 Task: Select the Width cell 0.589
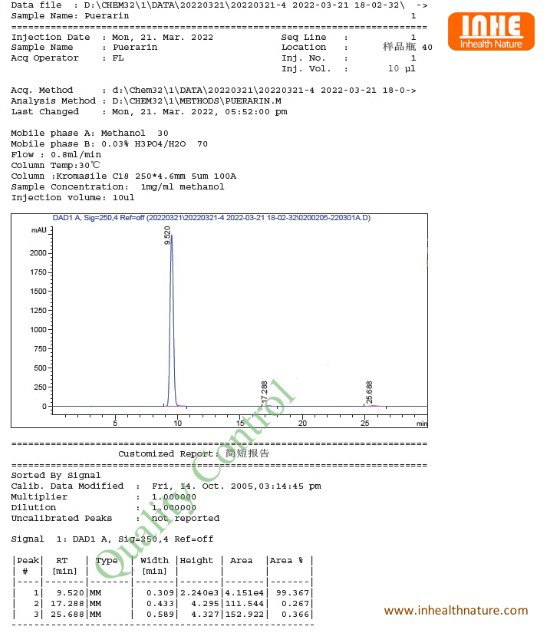pyautogui.click(x=160, y=614)
